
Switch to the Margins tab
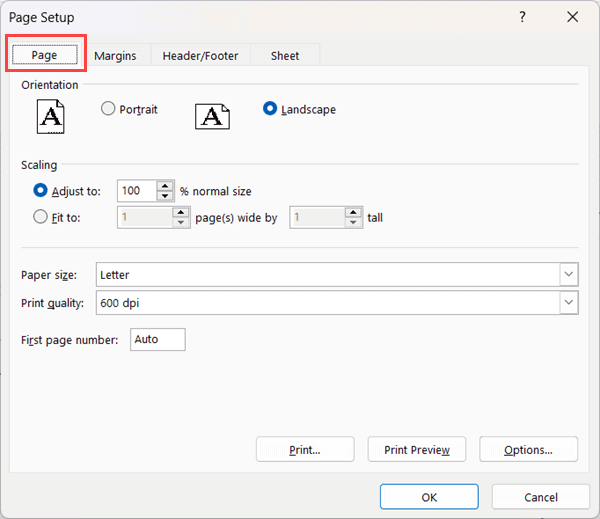tap(115, 56)
